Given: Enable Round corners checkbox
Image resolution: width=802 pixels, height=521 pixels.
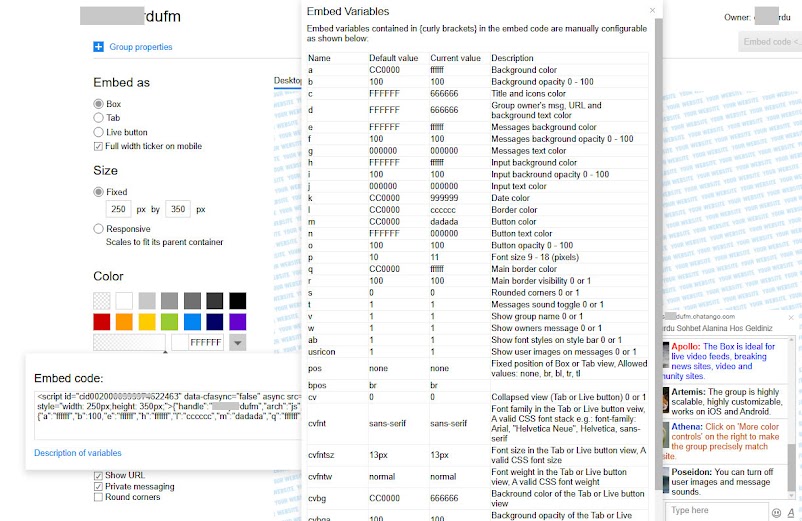Looking at the screenshot, I should click(x=98, y=497).
